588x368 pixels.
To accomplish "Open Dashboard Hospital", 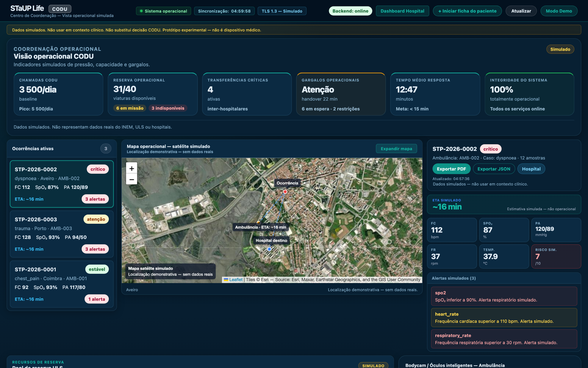I will tap(402, 11).
